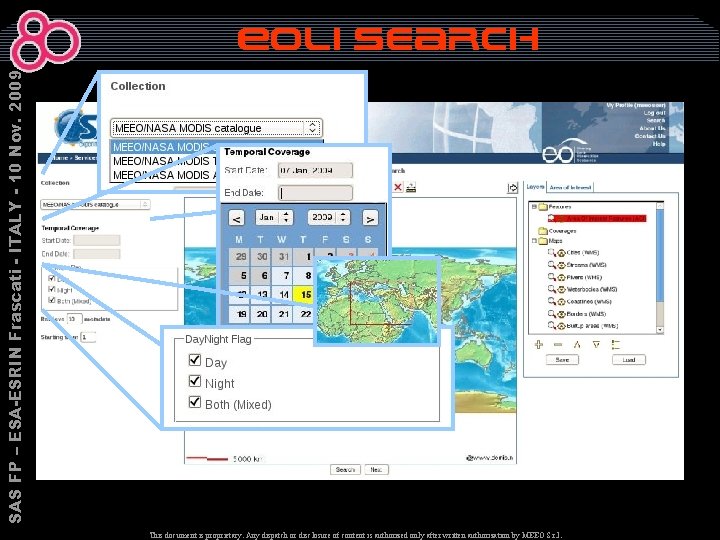Click the Log out link in the header
The height and width of the screenshot is (540, 720).
[x=654, y=112]
